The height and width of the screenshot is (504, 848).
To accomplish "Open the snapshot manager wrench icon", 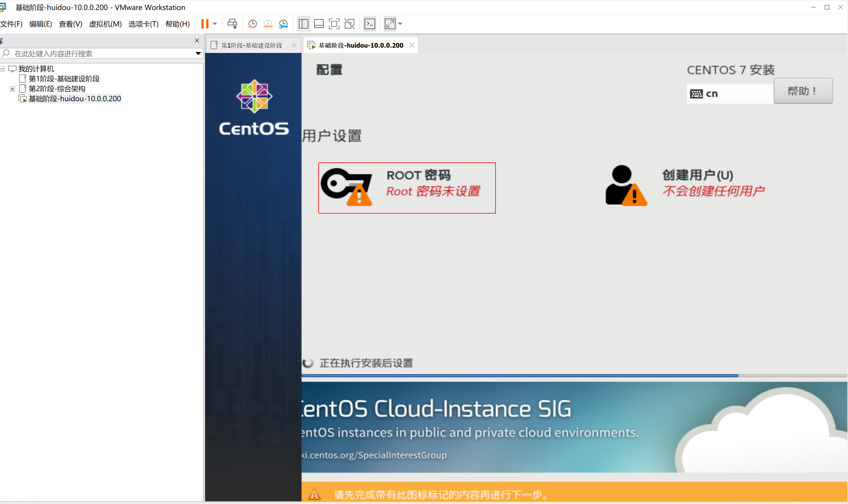I will pos(283,24).
